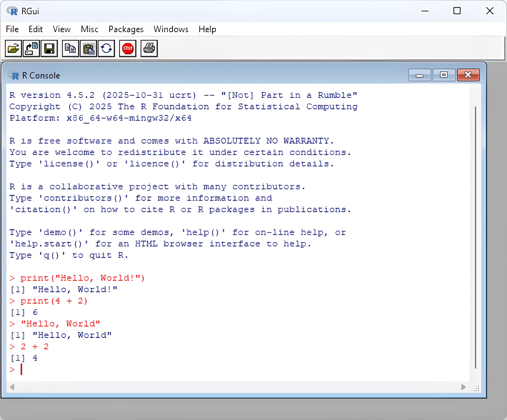Screen dimensions: 507x420
Task: Open the Help menu
Action: tap(207, 29)
